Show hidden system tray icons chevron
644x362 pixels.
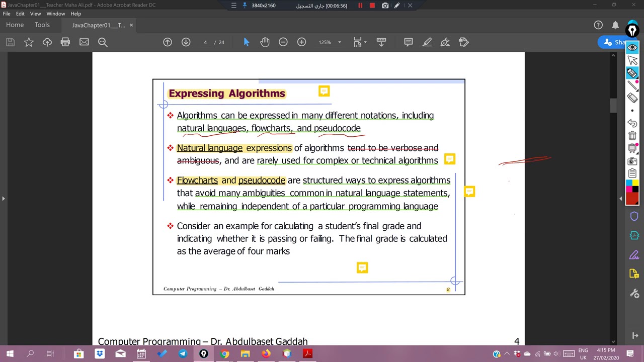[507, 354]
